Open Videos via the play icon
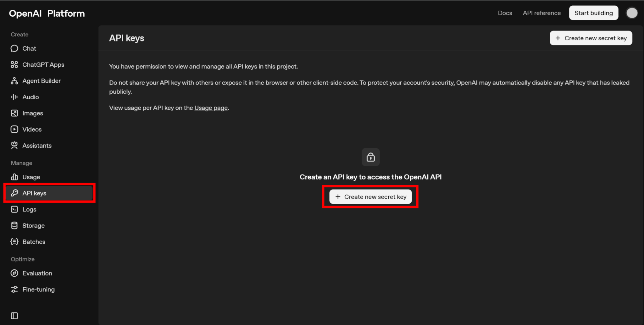Screen dimensions: 644x325 tap(14, 129)
